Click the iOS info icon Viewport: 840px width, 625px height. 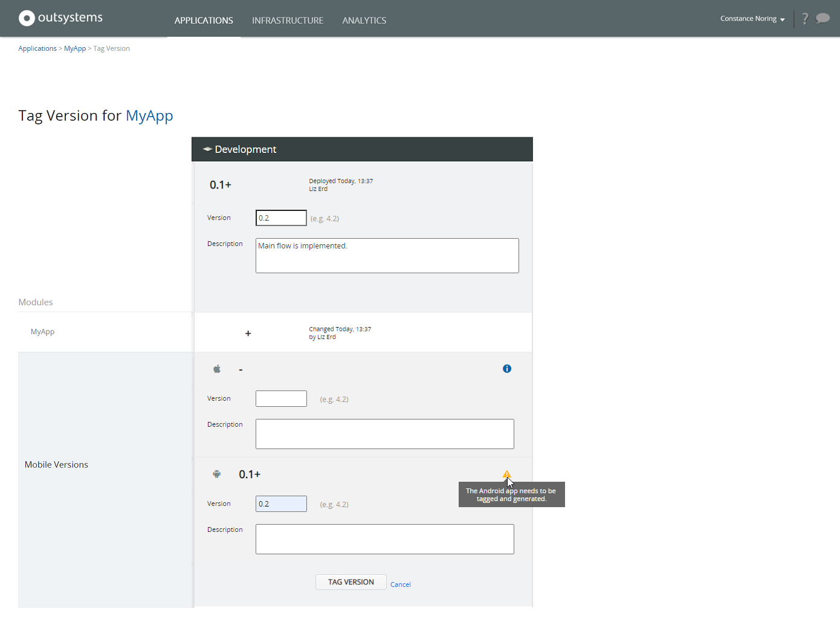point(507,369)
